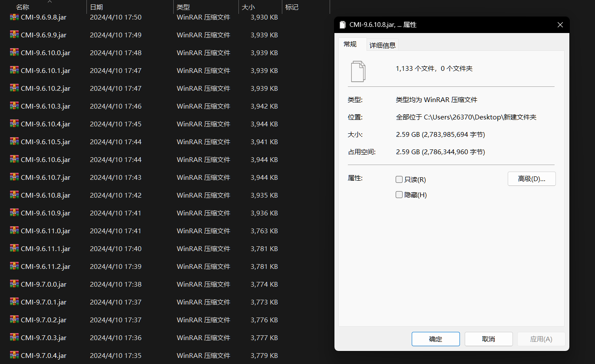The height and width of the screenshot is (364, 595).
Task: Click the type cell of CMI-9.6.10.5.jar
Action: tap(203, 142)
